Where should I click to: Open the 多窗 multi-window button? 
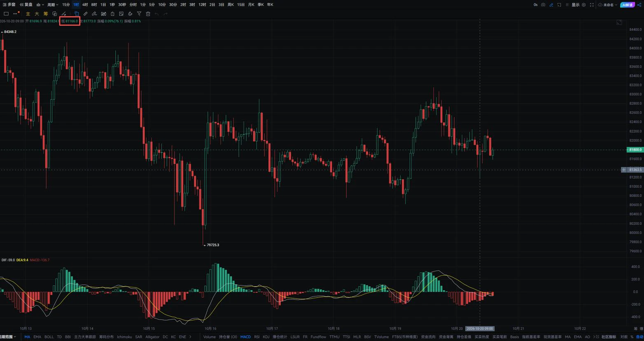click(x=9, y=5)
